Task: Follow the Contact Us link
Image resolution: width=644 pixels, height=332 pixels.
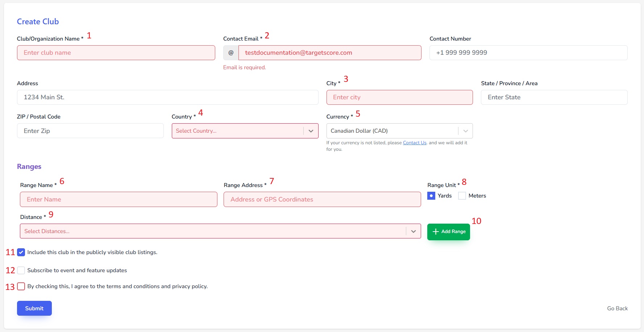Action: 414,143
